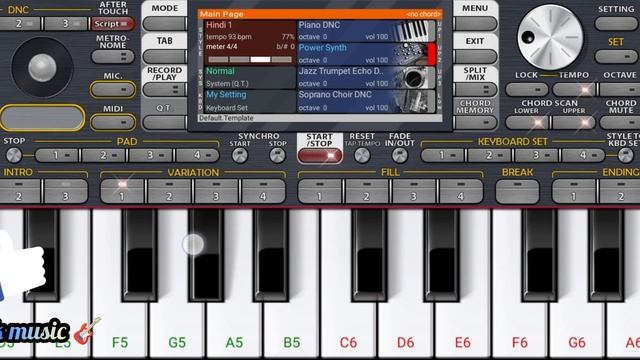The height and width of the screenshot is (360, 640).
Task: Select KEYBOARD SET 1
Action: [443, 155]
